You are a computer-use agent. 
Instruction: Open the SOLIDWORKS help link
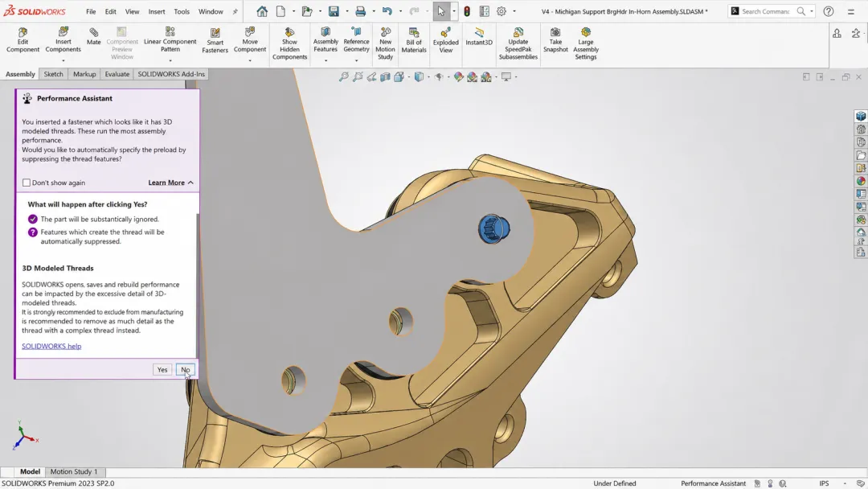click(51, 346)
